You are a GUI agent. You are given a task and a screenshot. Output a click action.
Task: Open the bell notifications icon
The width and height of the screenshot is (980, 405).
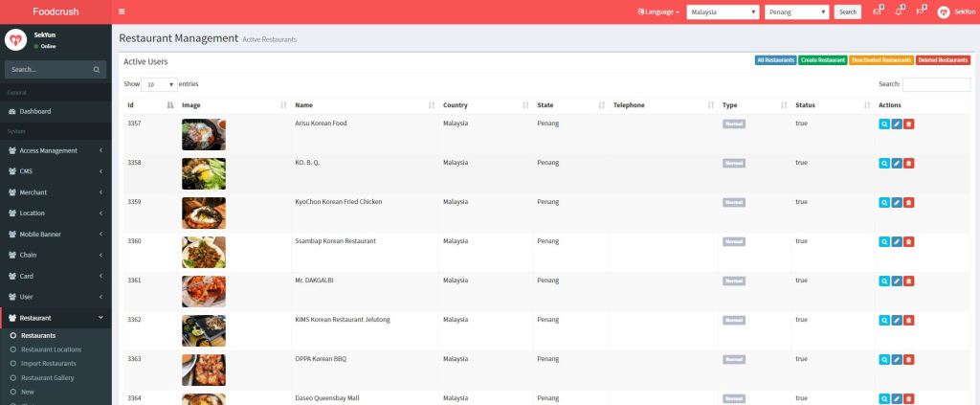[900, 11]
